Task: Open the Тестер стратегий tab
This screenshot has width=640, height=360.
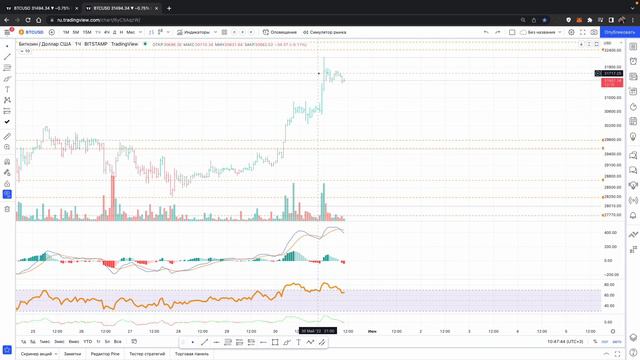Action: [147, 354]
